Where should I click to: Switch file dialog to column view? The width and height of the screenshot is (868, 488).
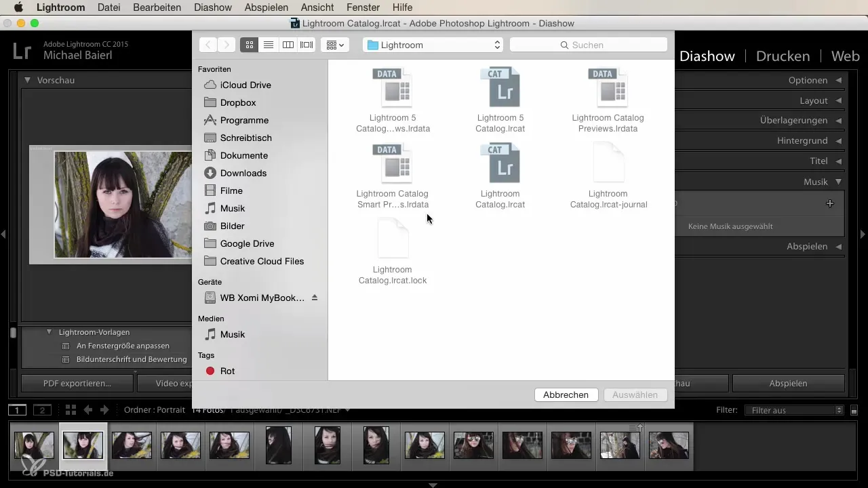(x=288, y=45)
